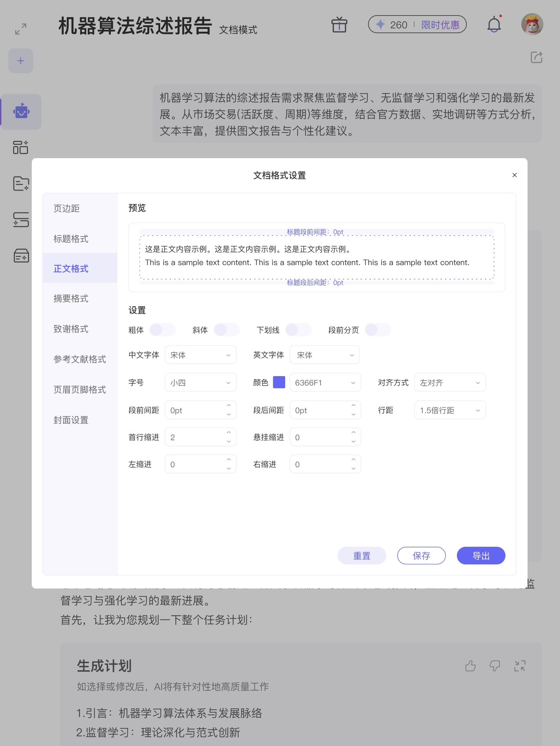Click the thumbs down icon
Viewport: 560px width, 746px height.
[x=495, y=666]
